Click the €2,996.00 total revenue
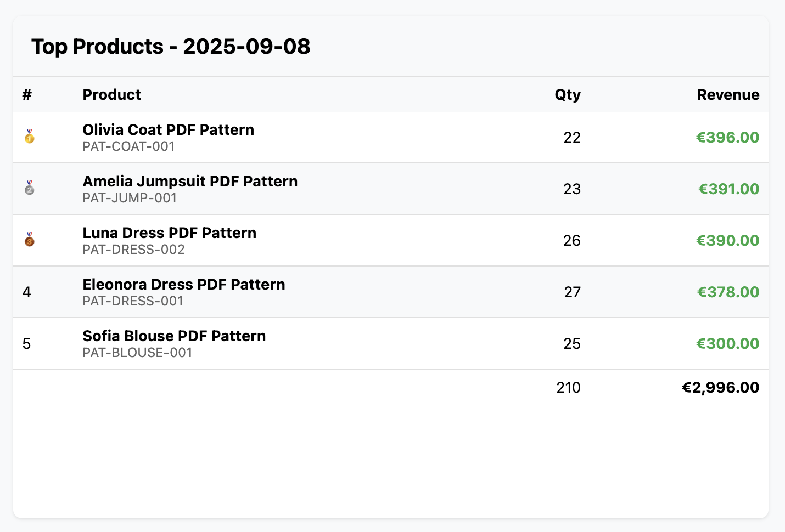 click(x=720, y=388)
